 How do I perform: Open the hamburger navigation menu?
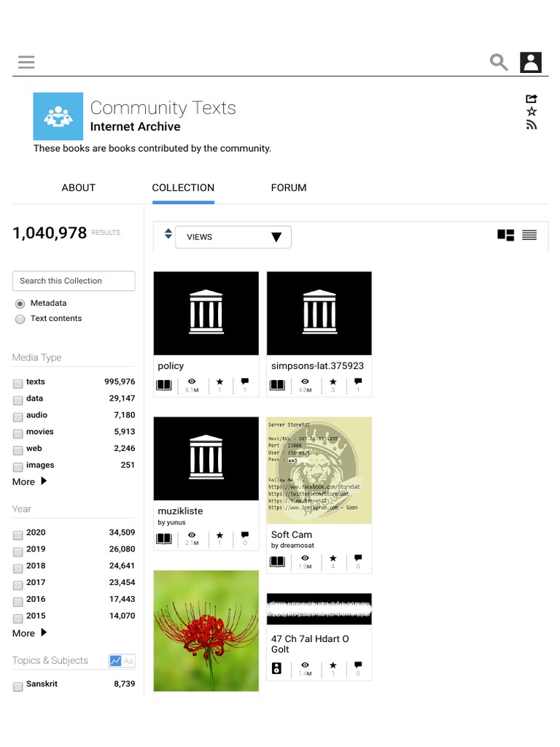coord(26,62)
